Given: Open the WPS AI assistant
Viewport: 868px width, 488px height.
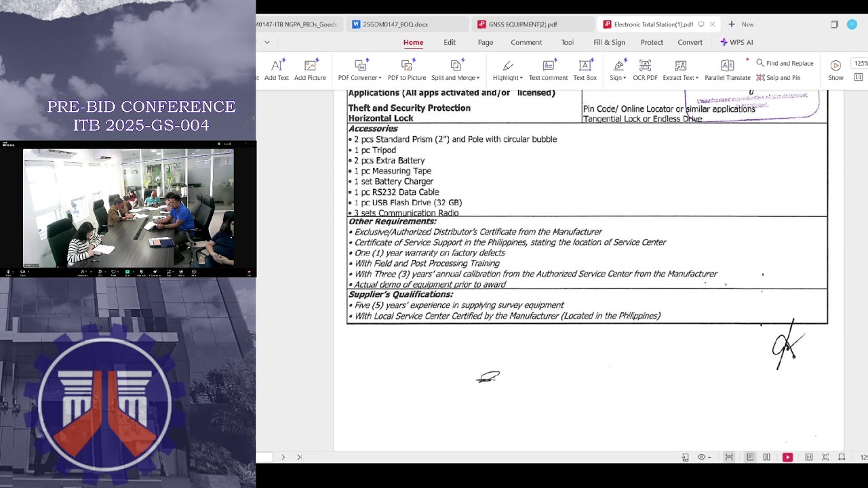Looking at the screenshot, I should [736, 42].
